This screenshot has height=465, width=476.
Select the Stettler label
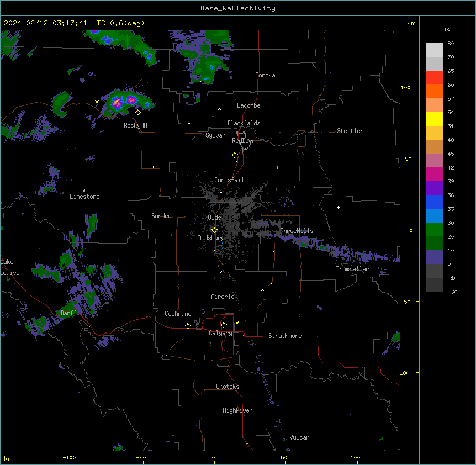click(350, 131)
